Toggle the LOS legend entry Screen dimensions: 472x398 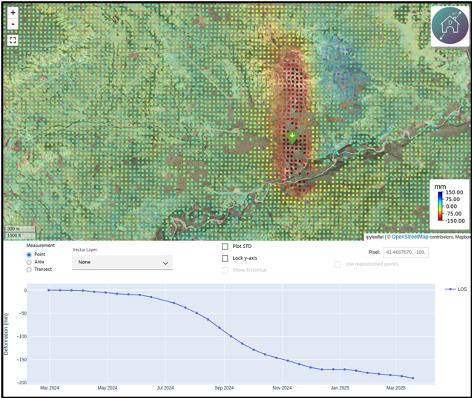pyautogui.click(x=456, y=289)
